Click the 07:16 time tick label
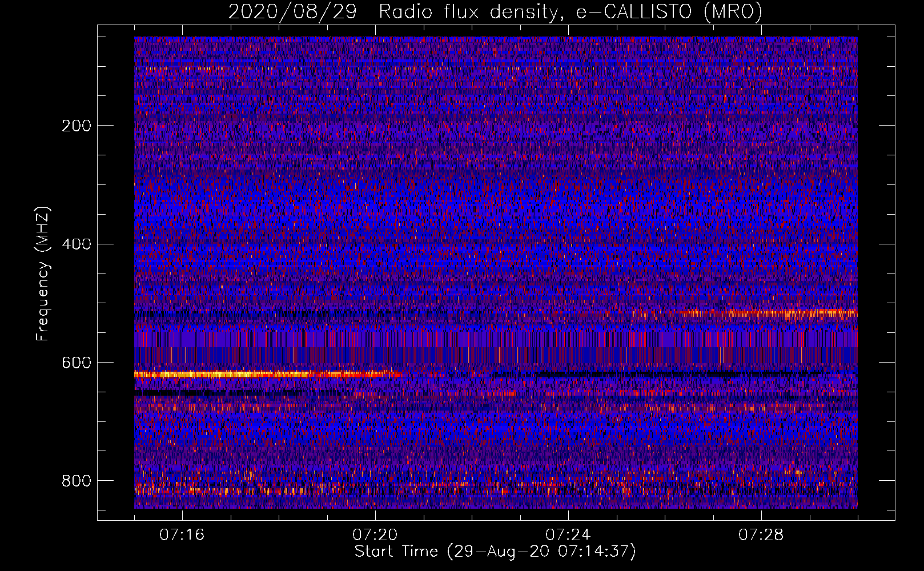This screenshot has height=571, width=924. pyautogui.click(x=182, y=535)
